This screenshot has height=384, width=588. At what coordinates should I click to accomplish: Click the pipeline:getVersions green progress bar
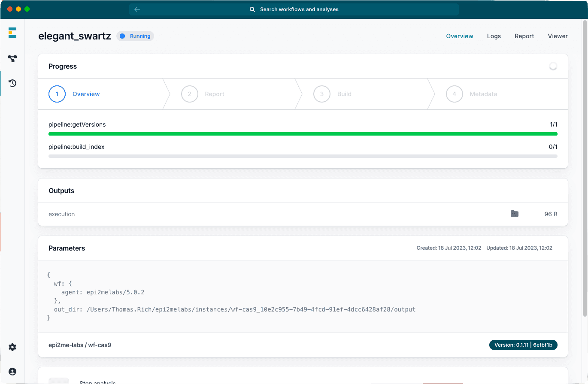point(303,134)
